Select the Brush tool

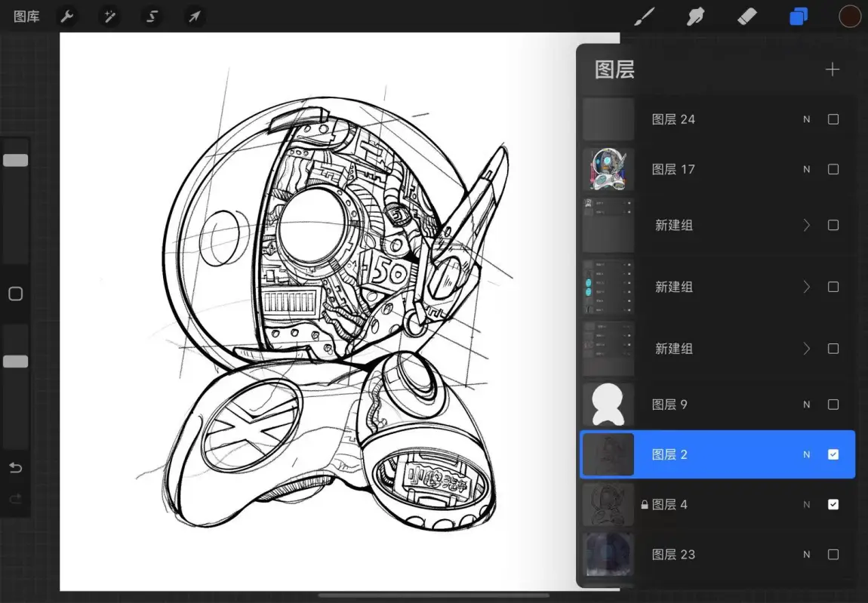coord(645,17)
